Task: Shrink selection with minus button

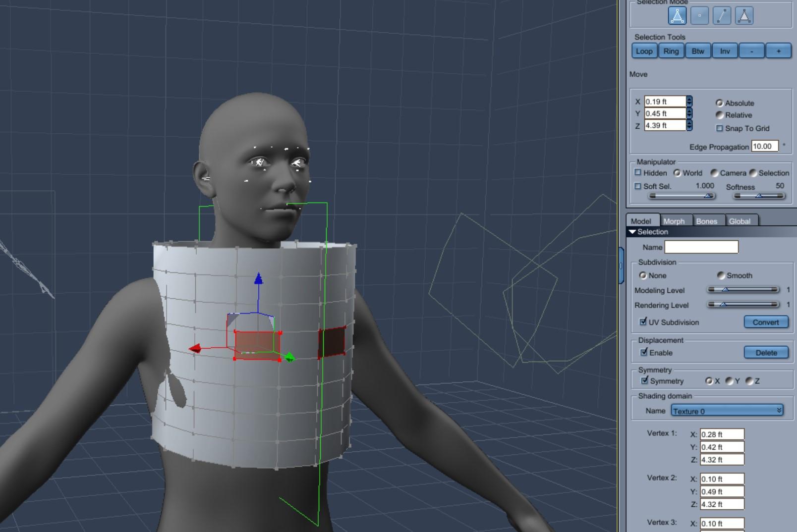Action: tap(751, 51)
